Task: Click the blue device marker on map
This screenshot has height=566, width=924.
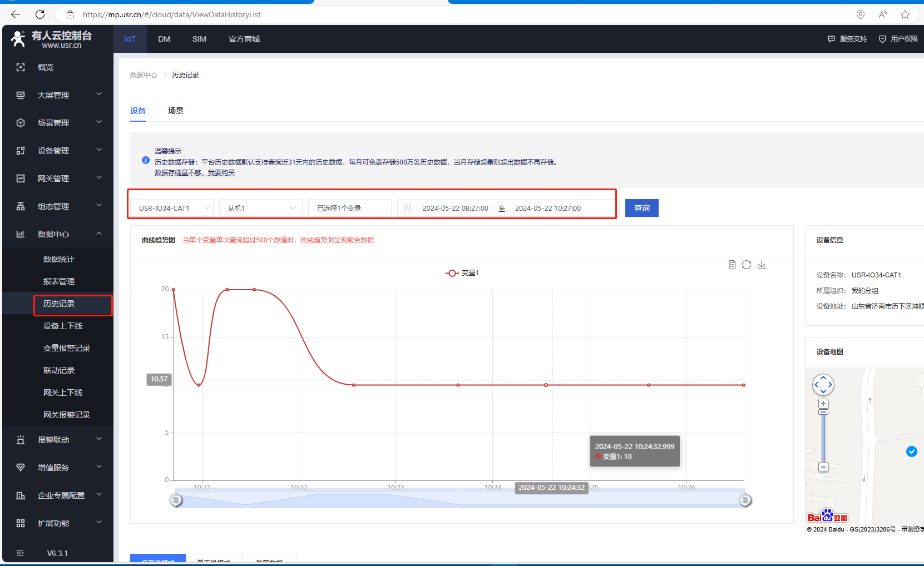Action: pyautogui.click(x=911, y=451)
